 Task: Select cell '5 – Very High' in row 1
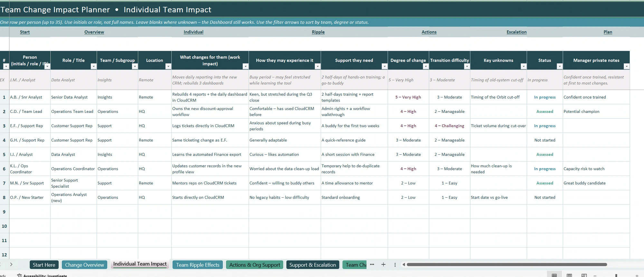click(408, 97)
